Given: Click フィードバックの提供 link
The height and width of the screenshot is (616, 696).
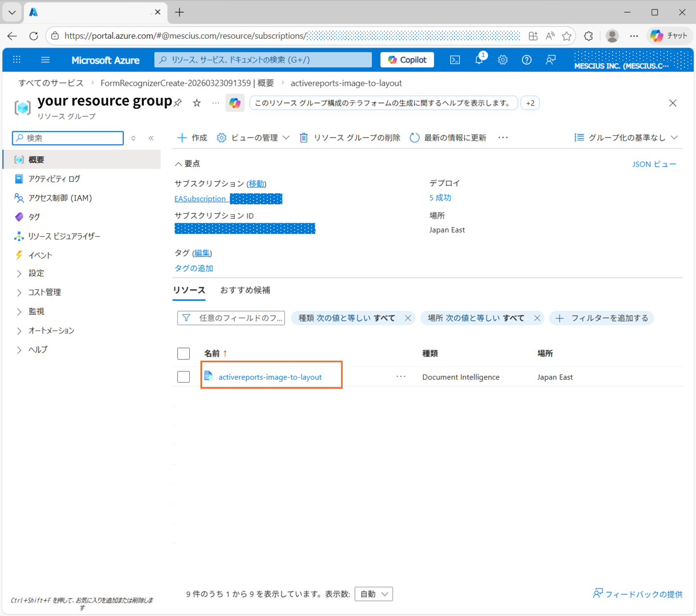Looking at the screenshot, I should pyautogui.click(x=638, y=594).
